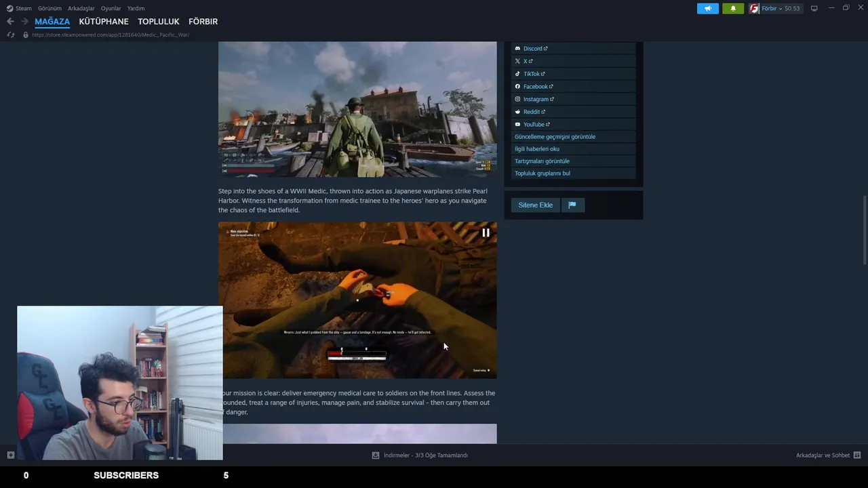Switch to the KÜTÜPHANE tab

[x=104, y=22]
